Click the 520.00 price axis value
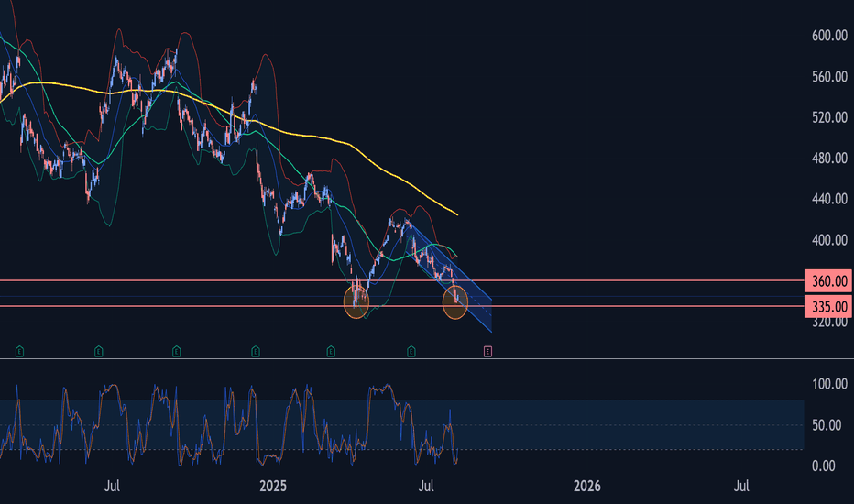The image size is (854, 504). (829, 117)
